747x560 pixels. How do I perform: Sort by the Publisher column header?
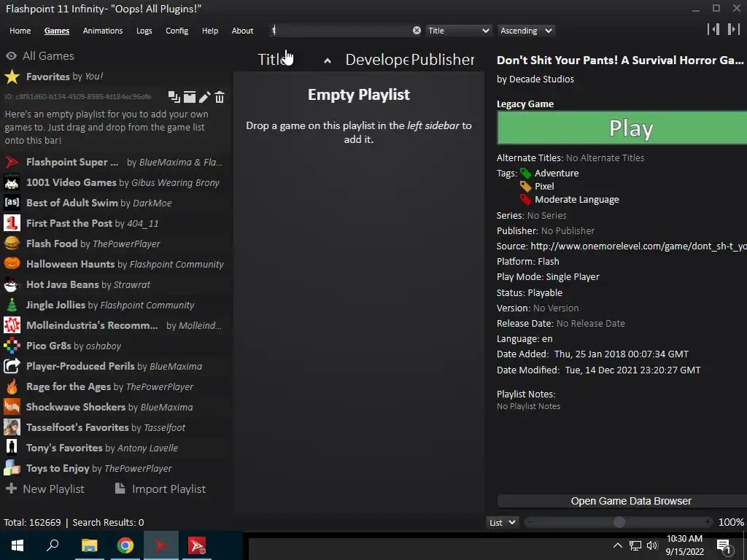[443, 60]
